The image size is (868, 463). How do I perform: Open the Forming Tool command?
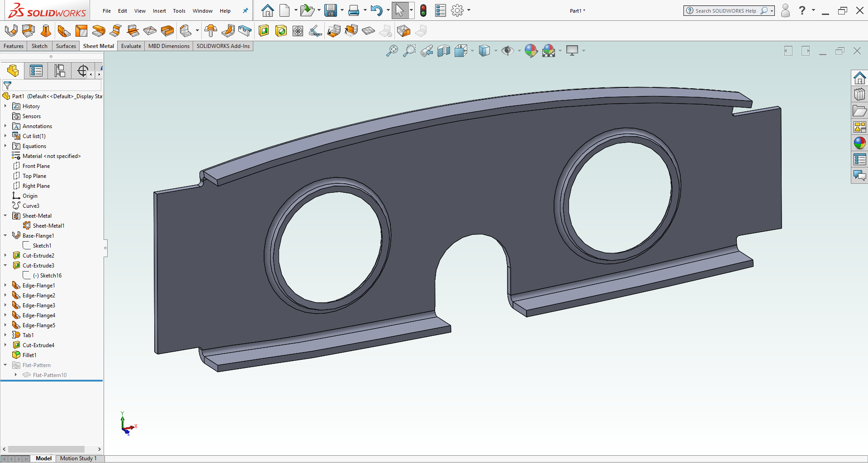click(211, 31)
